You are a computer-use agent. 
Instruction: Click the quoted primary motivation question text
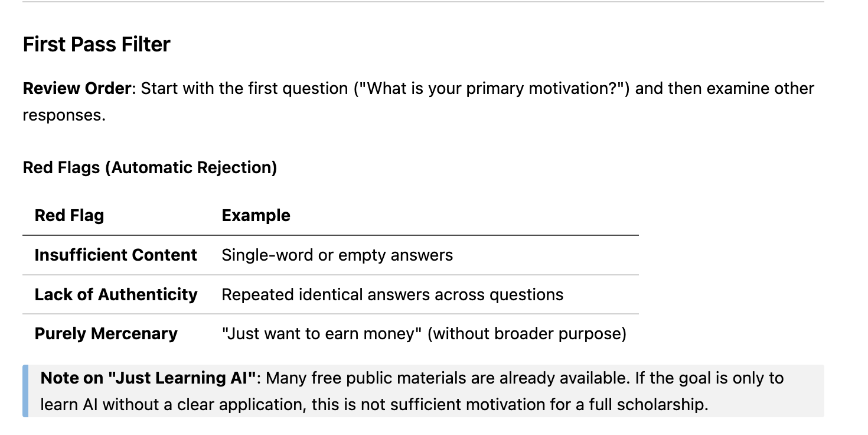tap(492, 89)
